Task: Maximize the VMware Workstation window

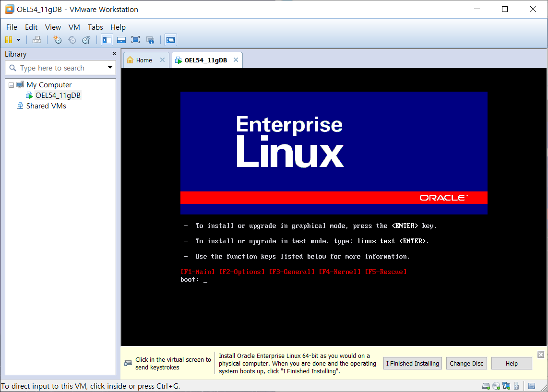Action: 505,10
